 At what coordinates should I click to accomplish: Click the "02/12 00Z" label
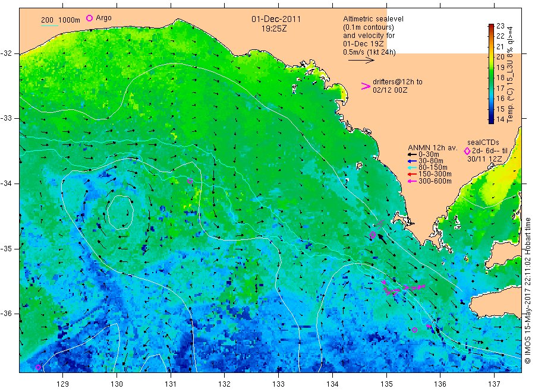(x=390, y=90)
